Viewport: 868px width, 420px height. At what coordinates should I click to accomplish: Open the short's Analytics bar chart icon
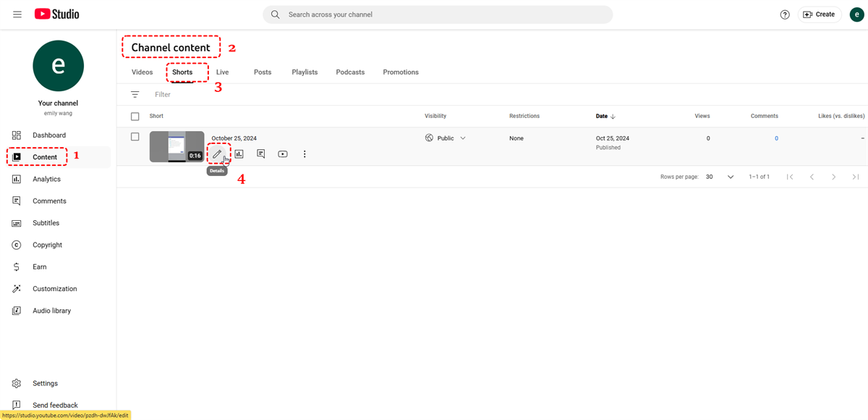(239, 154)
